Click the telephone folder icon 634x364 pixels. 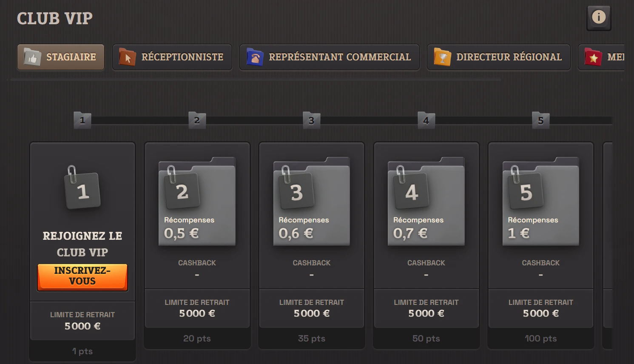pos(255,57)
